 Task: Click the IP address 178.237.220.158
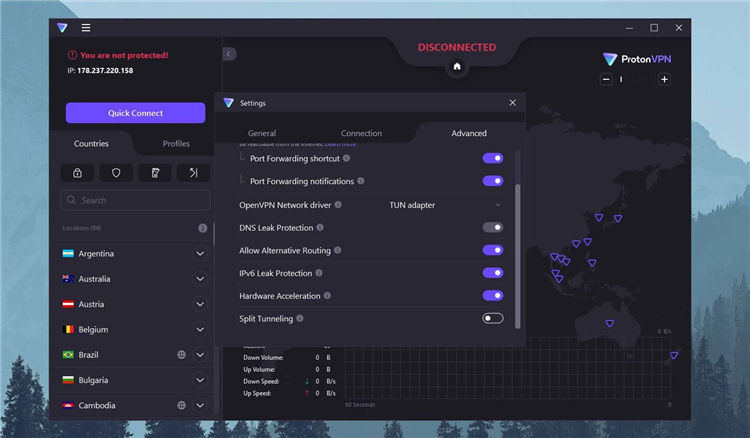click(x=105, y=70)
